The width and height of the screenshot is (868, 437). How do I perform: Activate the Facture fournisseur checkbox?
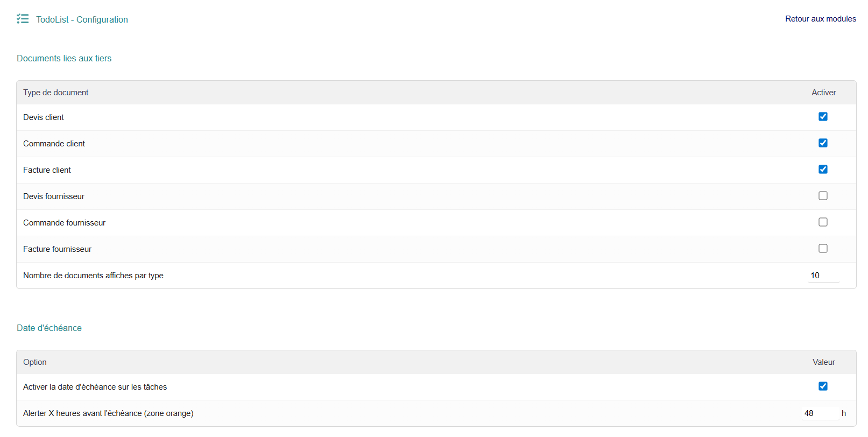823,249
